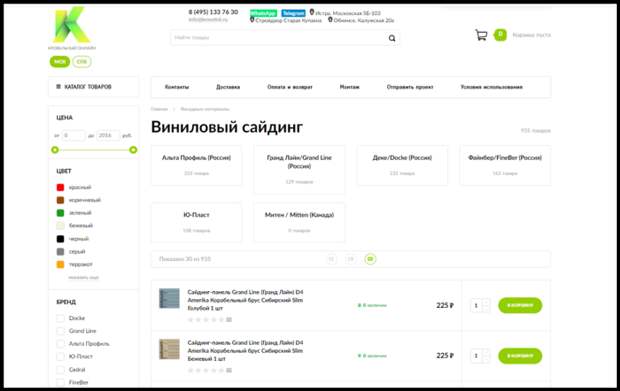Viewport: 620px width, 391px height.
Task: Open the Ю-Пласт category card
Action: click(197, 222)
